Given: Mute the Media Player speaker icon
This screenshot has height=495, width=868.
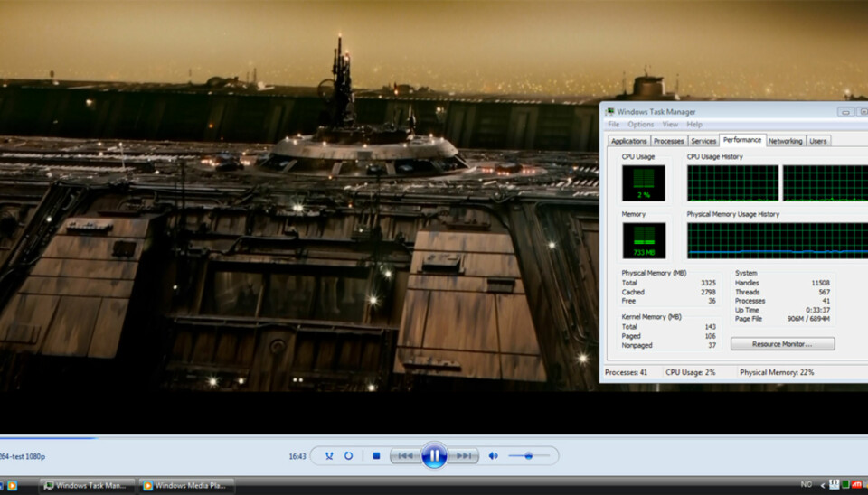Looking at the screenshot, I should [493, 456].
